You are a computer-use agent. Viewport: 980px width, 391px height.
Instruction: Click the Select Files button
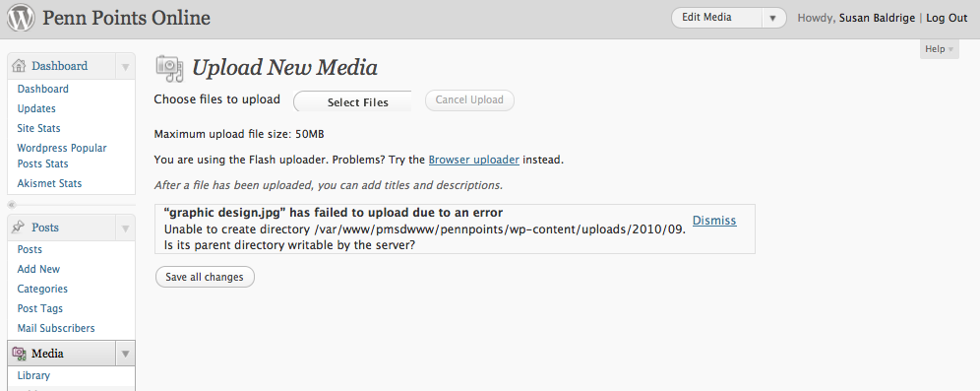tap(352, 101)
